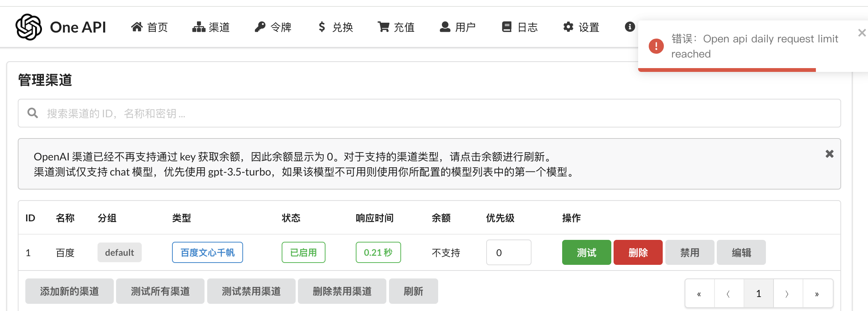The width and height of the screenshot is (868, 311).
Task: Click the priority input field showing 0
Action: 508,252
